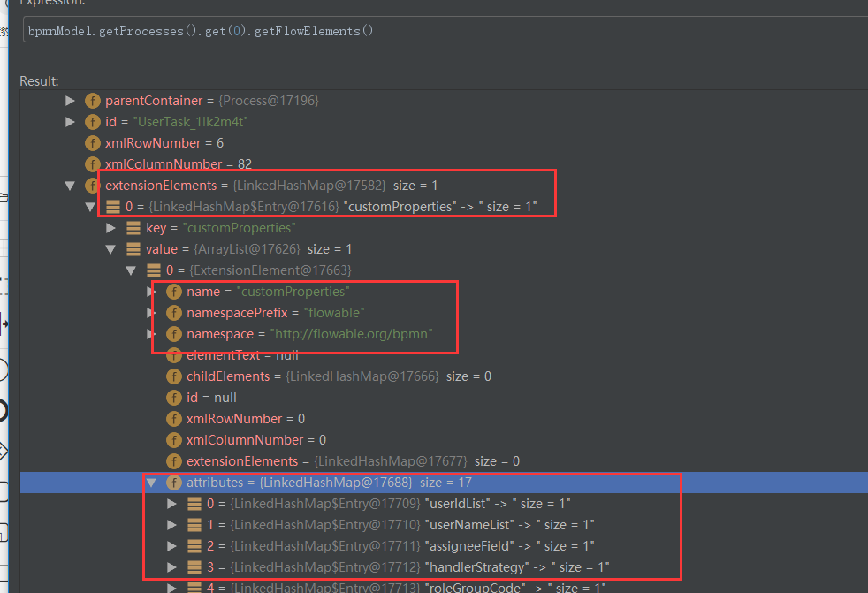Click the entry icon for userIdList entry

[193, 503]
